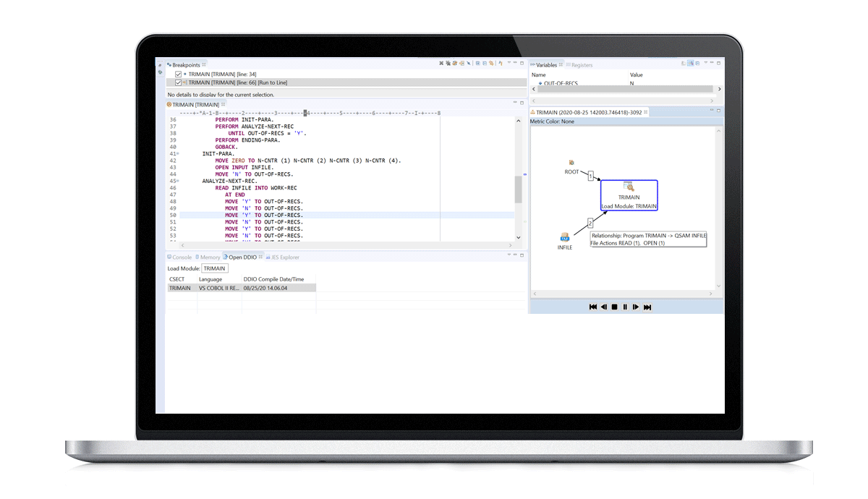Click the Remove All Breakpoints icon
868x499 pixels.
tap(448, 64)
